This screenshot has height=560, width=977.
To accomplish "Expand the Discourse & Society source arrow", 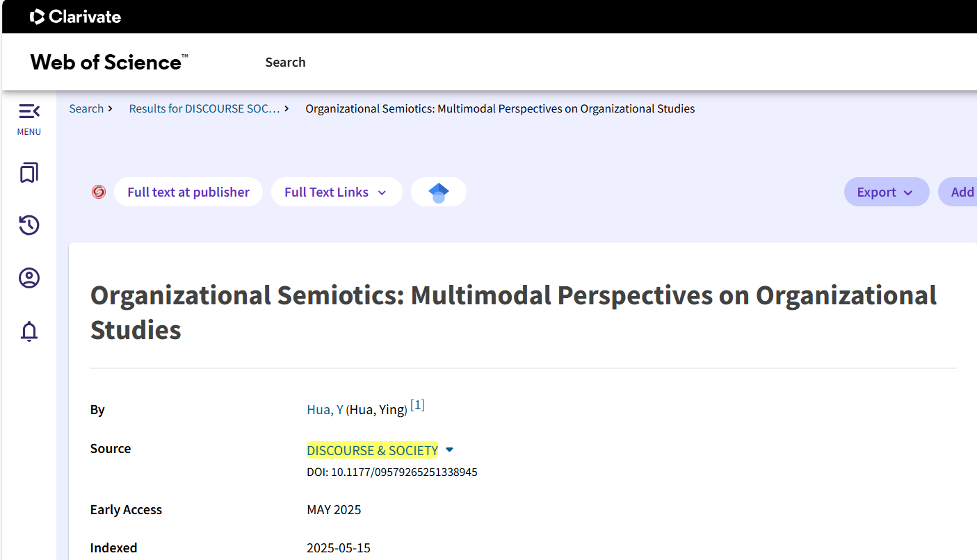I will [x=449, y=450].
